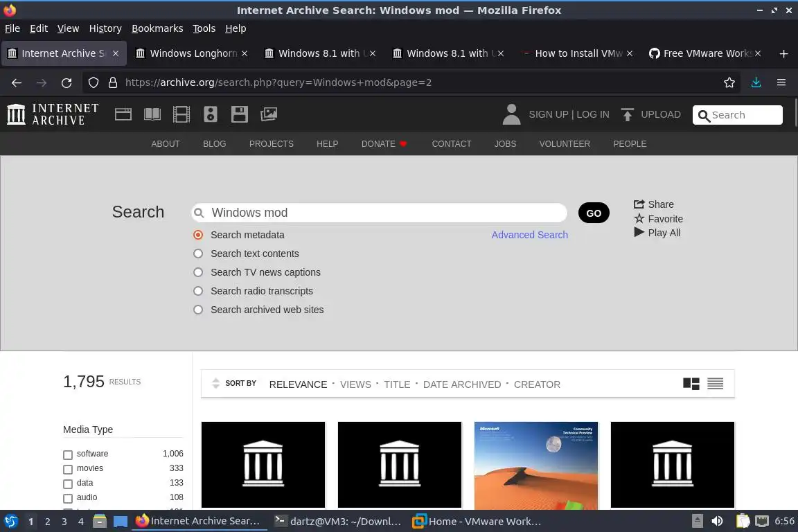Open the dartz@VM3 terminal taskbar item
This screenshot has height=532, width=798.
click(338, 521)
